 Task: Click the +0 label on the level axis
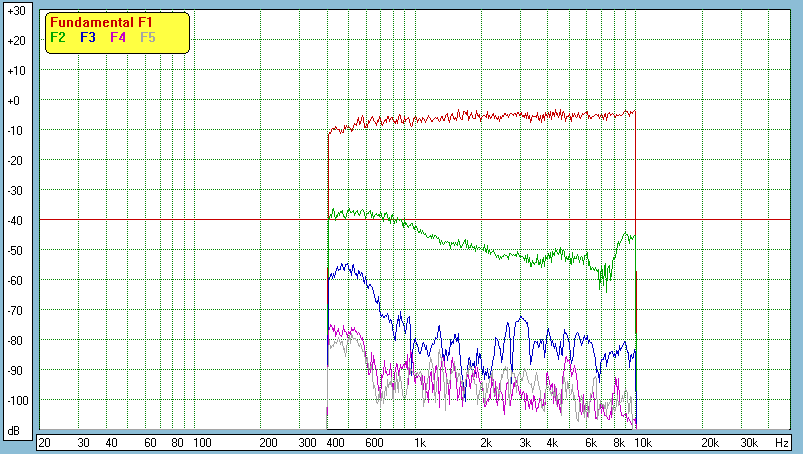coord(15,101)
